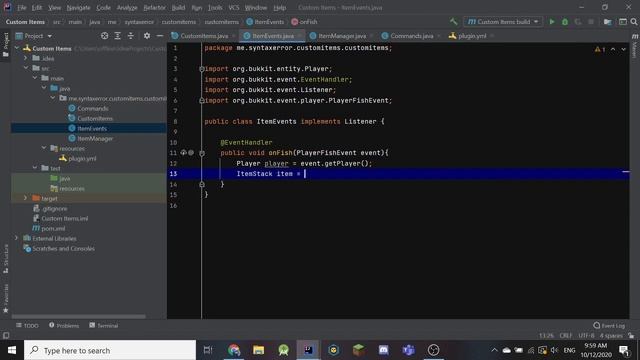640x360 pixels.
Task: Open Search Everywhere magnifier icon
Action: coord(634,22)
